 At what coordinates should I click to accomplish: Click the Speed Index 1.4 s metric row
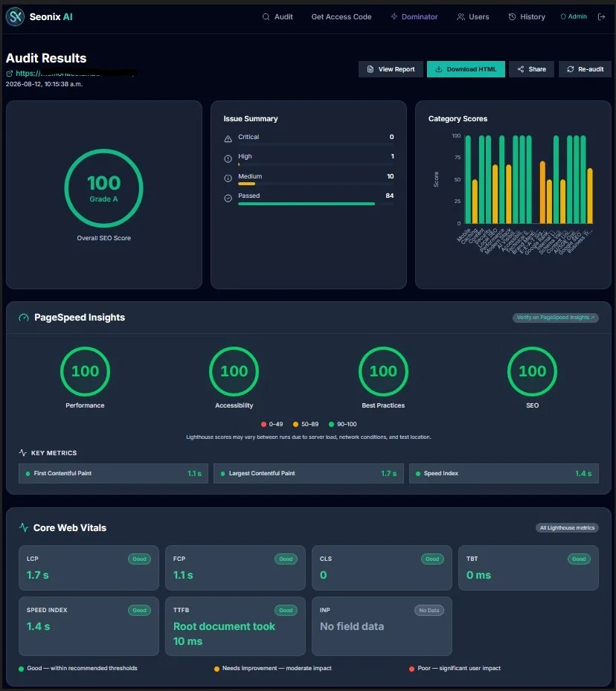[504, 473]
